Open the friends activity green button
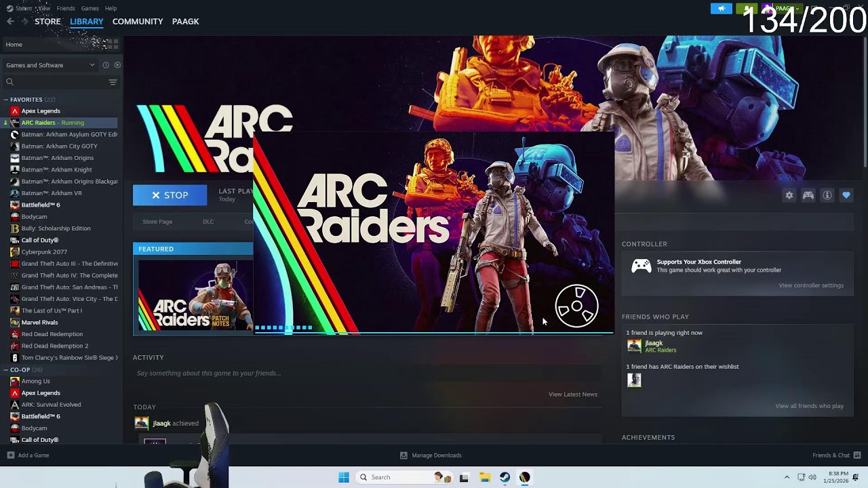 tap(747, 8)
